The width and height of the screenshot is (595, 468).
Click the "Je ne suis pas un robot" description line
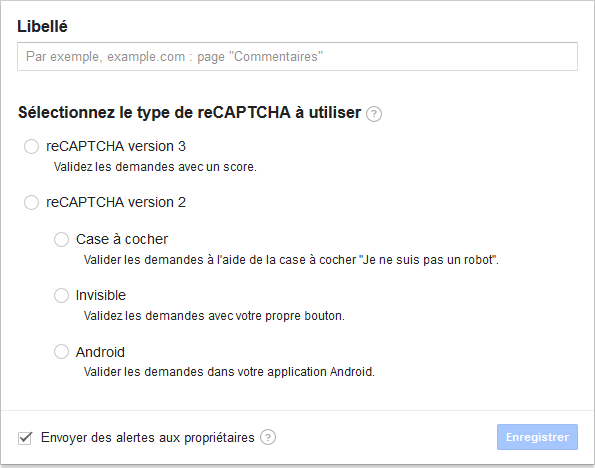coord(291,260)
